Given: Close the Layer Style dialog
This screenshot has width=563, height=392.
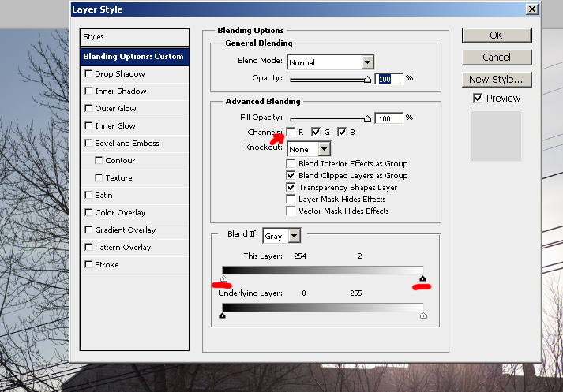Looking at the screenshot, I should pyautogui.click(x=531, y=9).
